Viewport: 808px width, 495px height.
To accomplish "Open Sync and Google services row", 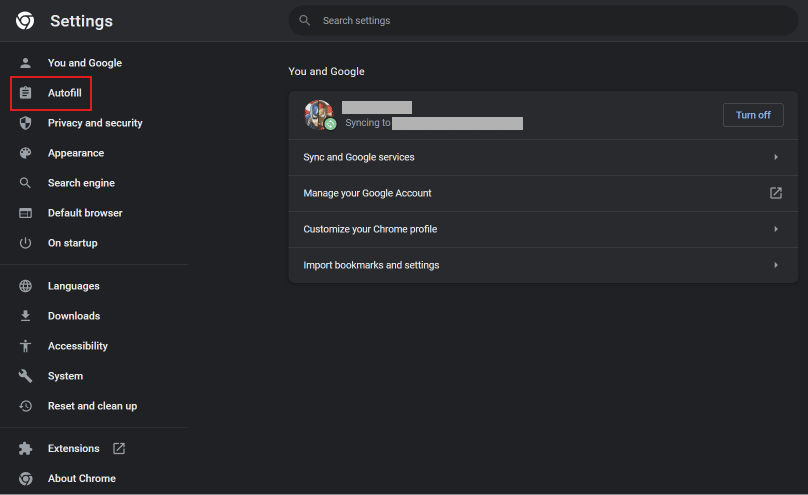I will click(543, 157).
